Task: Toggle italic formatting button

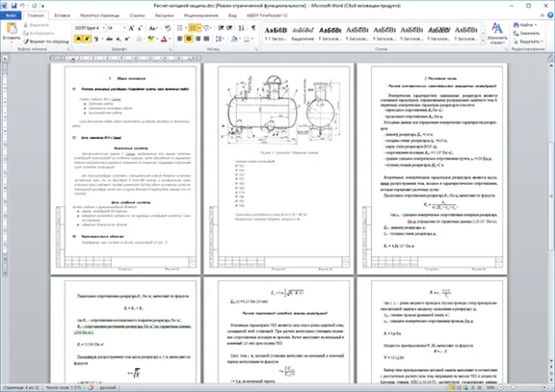Action: click(x=87, y=39)
